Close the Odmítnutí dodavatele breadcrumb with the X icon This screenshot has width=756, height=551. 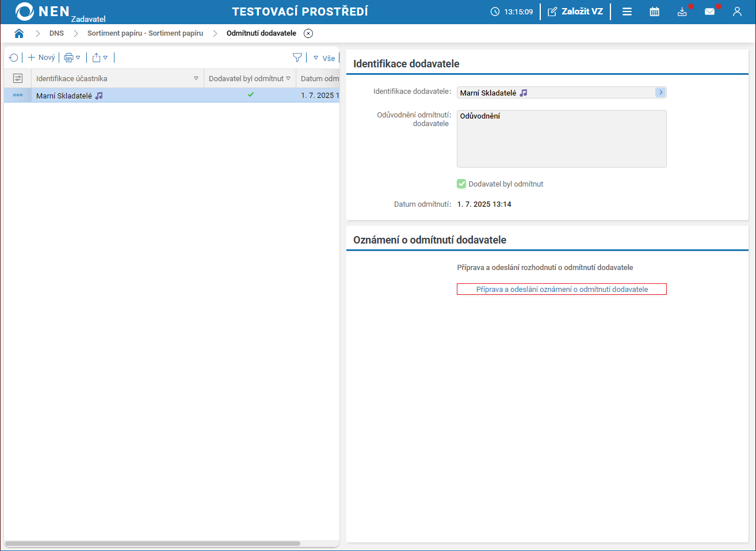(x=308, y=33)
